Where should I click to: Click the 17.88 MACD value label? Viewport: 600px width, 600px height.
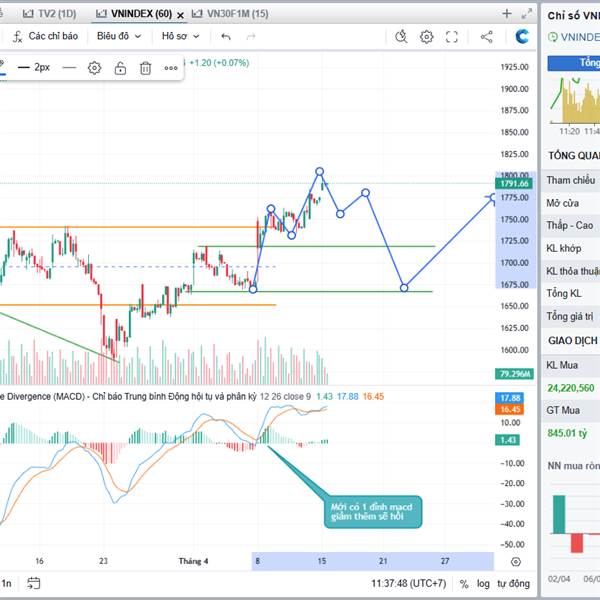point(509,398)
